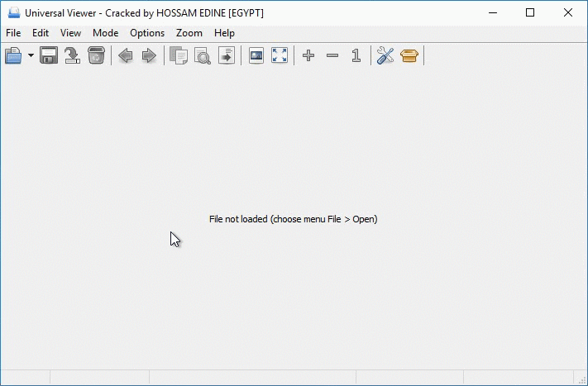
Task: Click the Rename file toolbar icon
Action: pyautogui.click(x=73, y=55)
